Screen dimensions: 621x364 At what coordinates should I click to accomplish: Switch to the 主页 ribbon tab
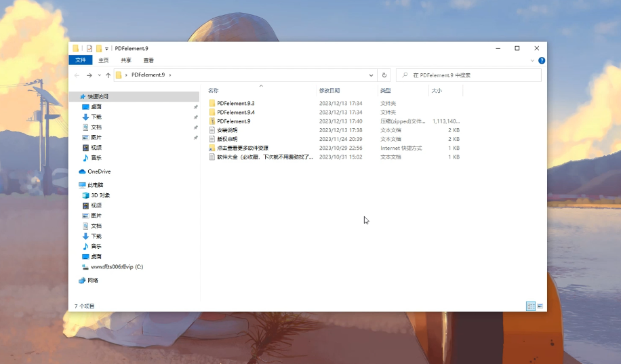pos(103,60)
